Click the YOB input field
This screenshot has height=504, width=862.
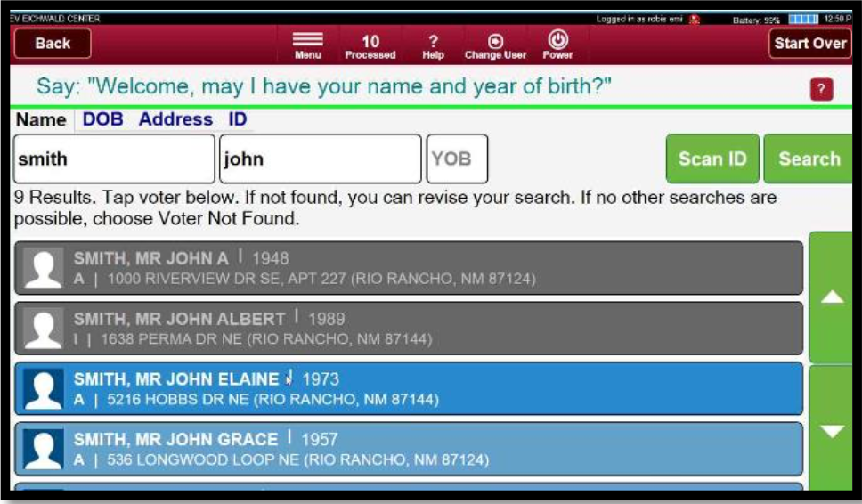coord(457,159)
